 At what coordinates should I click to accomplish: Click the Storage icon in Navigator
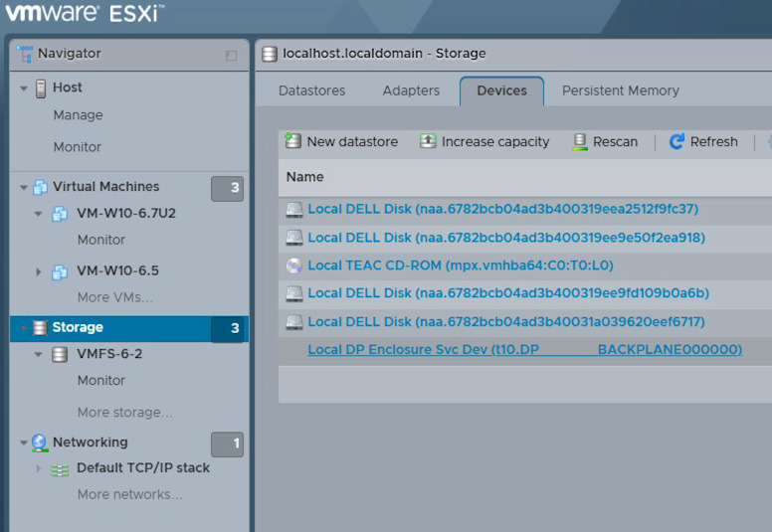[x=40, y=328]
